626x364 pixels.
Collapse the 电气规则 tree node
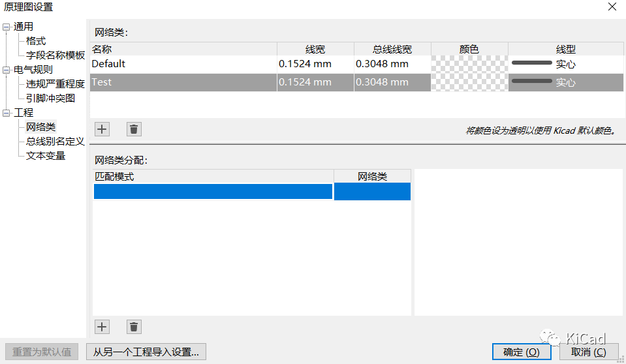6,70
